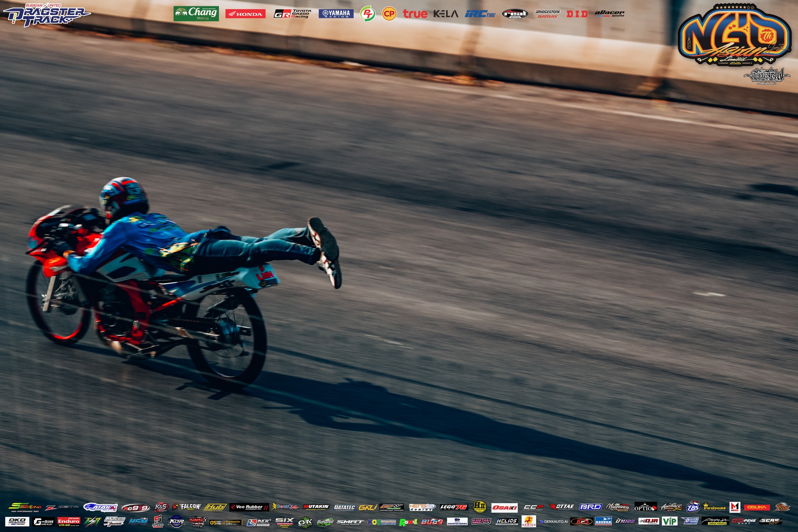Click the Rottae logo
The height and width of the screenshot is (532, 798).
[562, 507]
